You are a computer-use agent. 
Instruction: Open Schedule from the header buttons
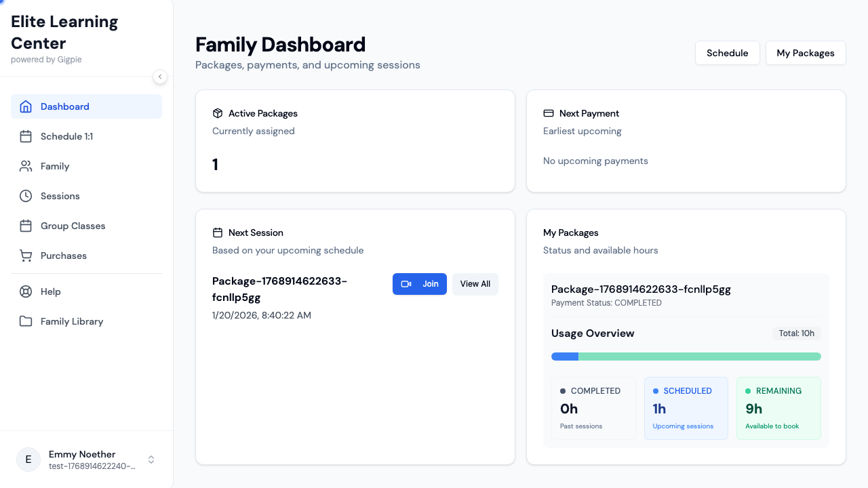click(x=727, y=53)
